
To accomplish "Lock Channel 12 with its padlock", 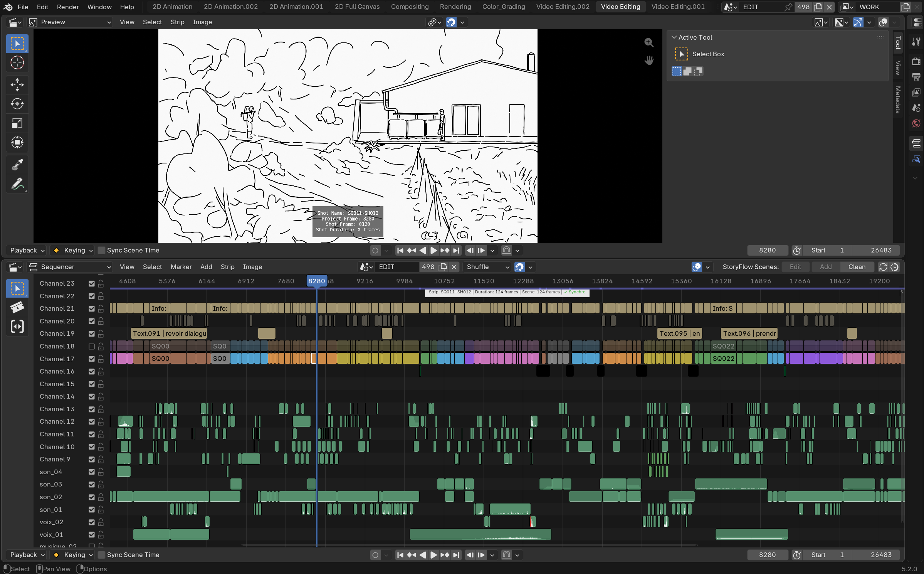I will pyautogui.click(x=101, y=422).
